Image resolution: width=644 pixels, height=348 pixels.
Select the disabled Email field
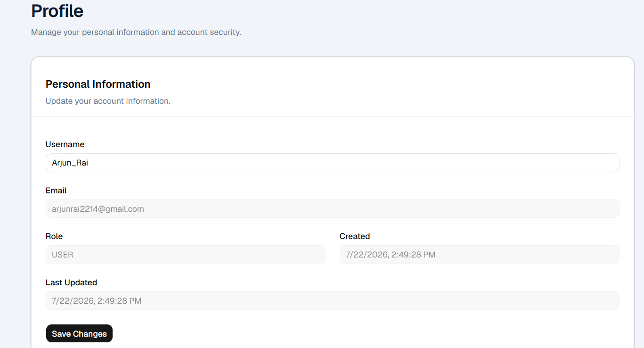(x=332, y=208)
